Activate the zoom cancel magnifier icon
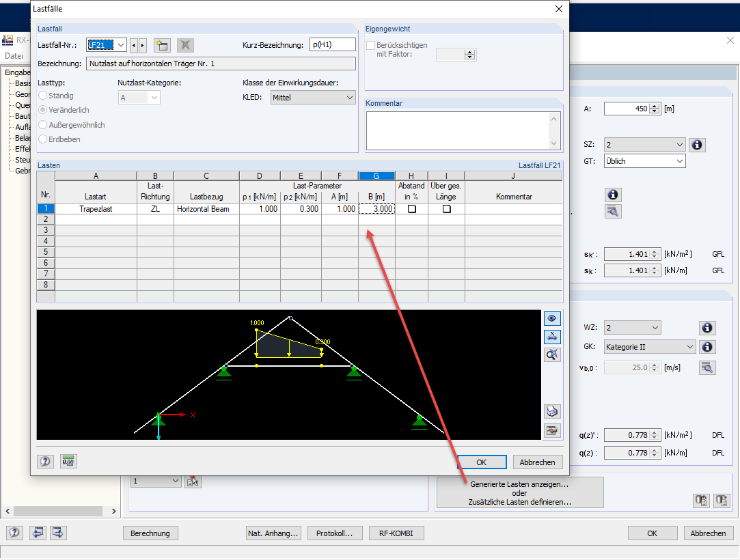 (552, 354)
